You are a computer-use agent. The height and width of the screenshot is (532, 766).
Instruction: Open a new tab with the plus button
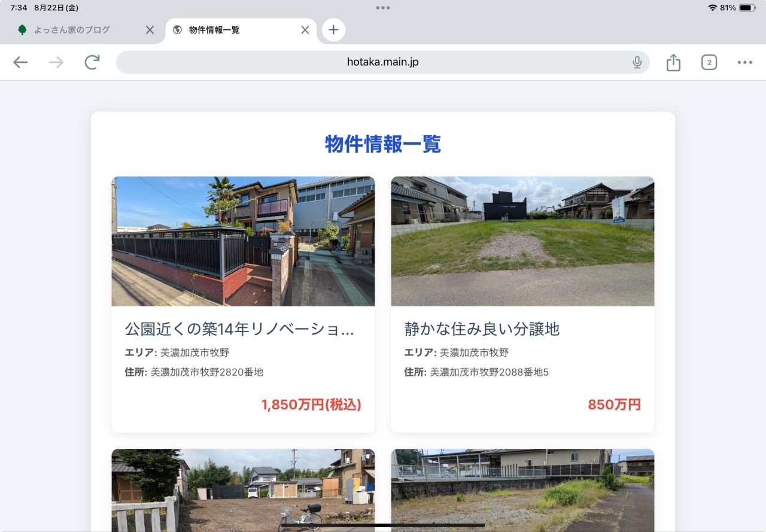click(333, 29)
